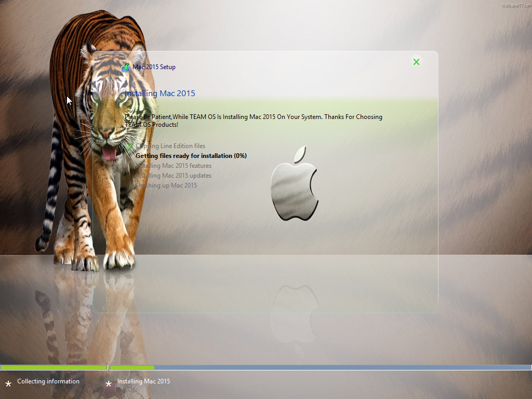Select the 'Installing Mac 2015' heading

pyautogui.click(x=160, y=94)
